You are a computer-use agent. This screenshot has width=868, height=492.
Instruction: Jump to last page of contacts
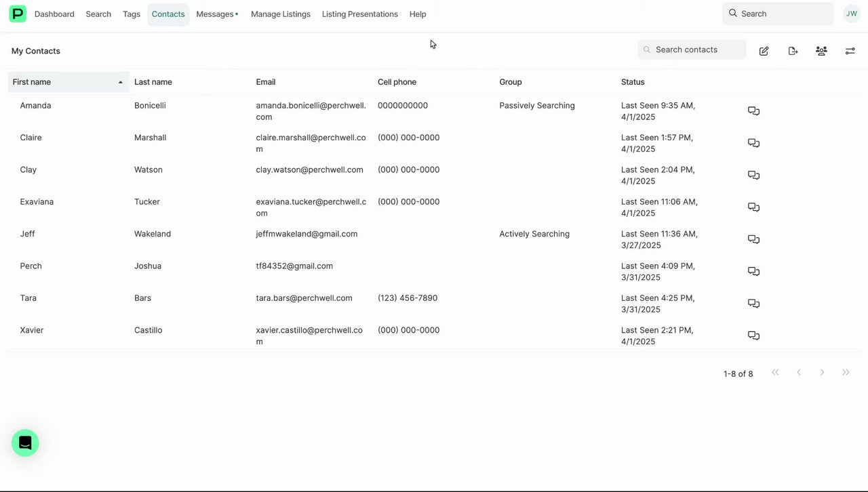[x=846, y=373]
